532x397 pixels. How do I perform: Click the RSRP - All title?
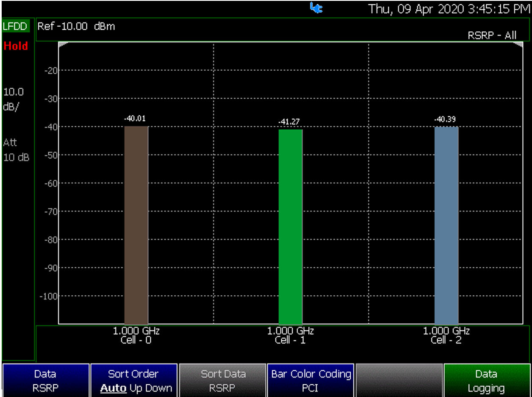pyautogui.click(x=492, y=36)
